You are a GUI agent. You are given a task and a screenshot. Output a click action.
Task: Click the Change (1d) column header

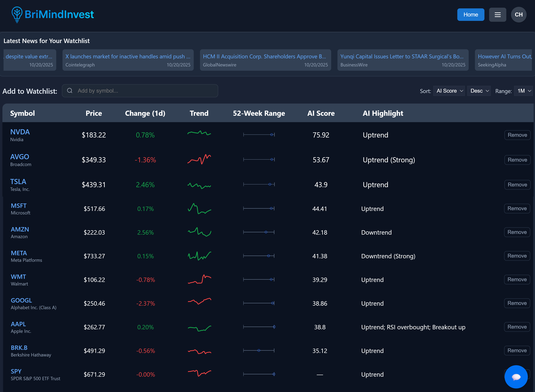(x=145, y=113)
